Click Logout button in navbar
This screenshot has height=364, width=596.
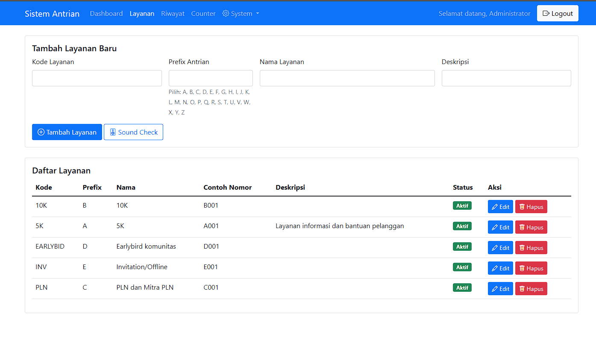557,13
